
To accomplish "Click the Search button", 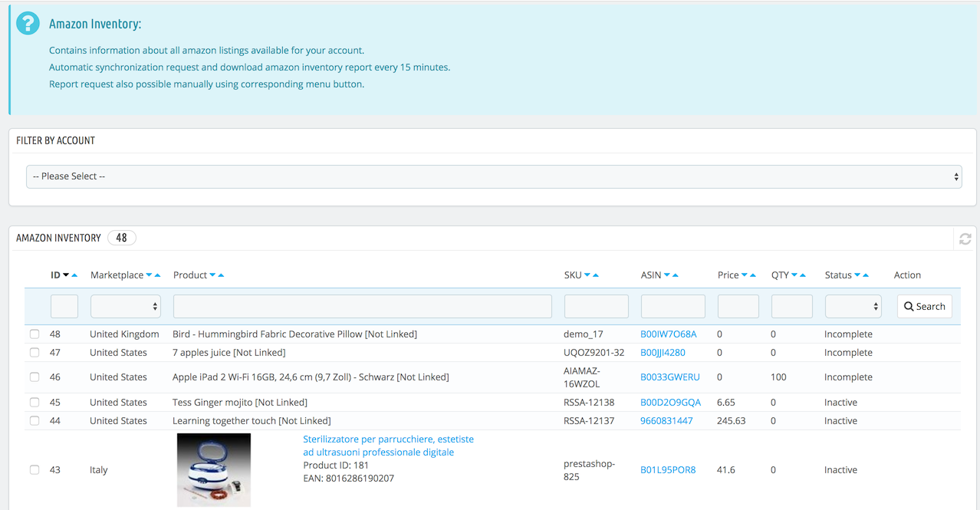I will (x=925, y=306).
